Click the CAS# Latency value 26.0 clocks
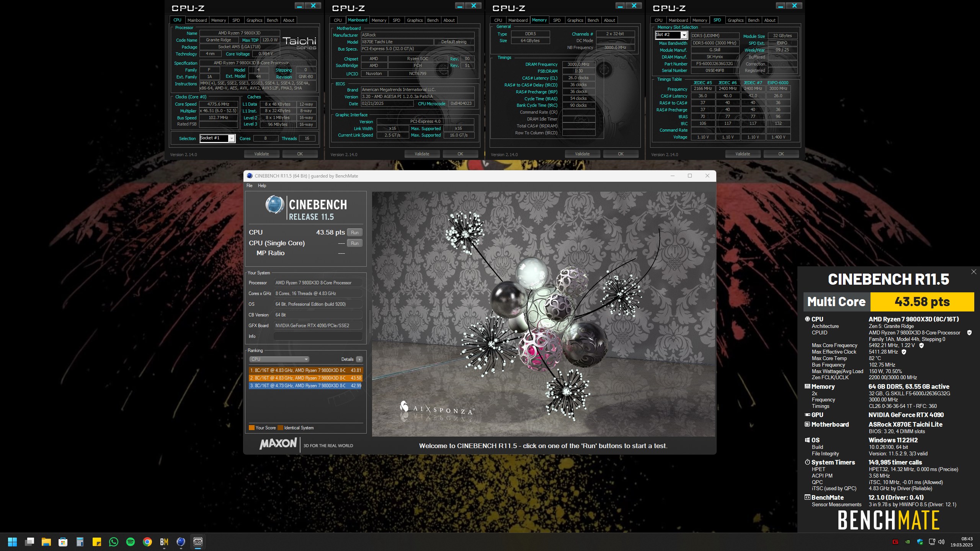The image size is (980, 551). click(578, 78)
